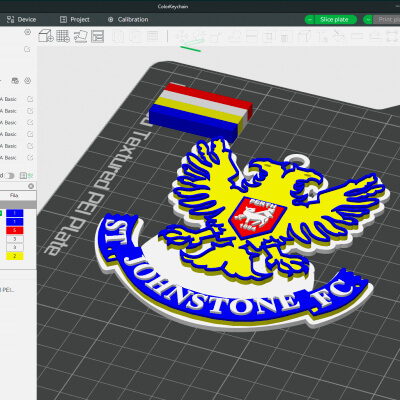Viewport: 400px width, 400px height.
Task: Select the Cut tool in toolbar
Action: tap(251, 36)
